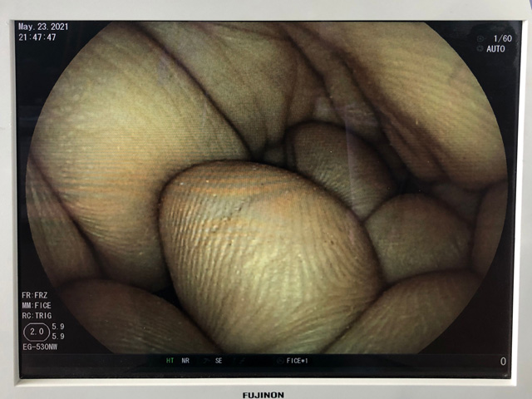Click the RC:TRIG button assignment
532x399 pixels.
click(37, 316)
